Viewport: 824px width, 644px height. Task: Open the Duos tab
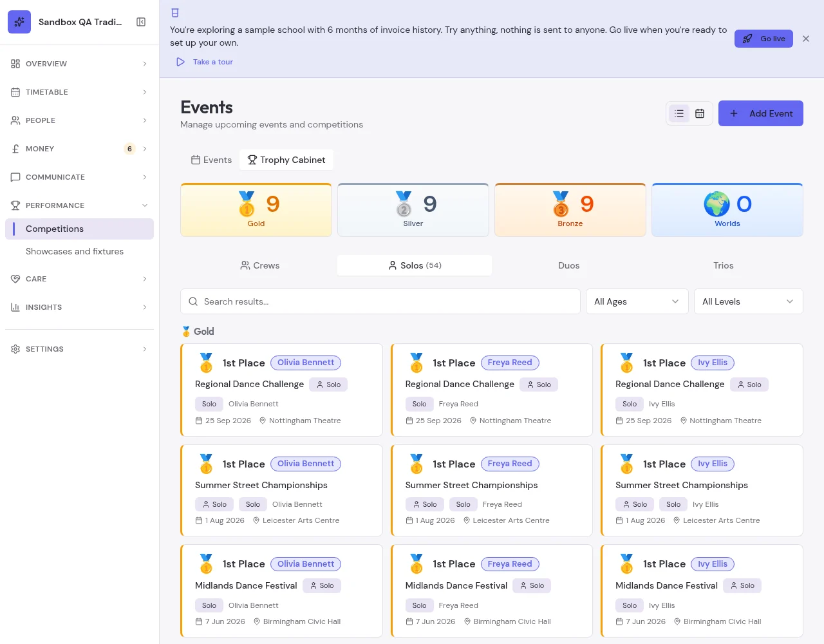[569, 265]
